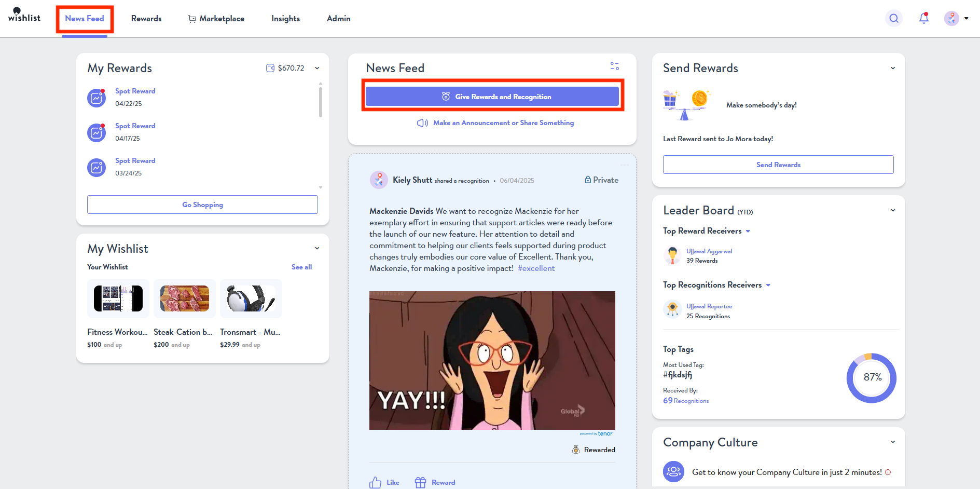Click Mackenzie Davids name in post
This screenshot has width=980, height=489.
point(402,211)
